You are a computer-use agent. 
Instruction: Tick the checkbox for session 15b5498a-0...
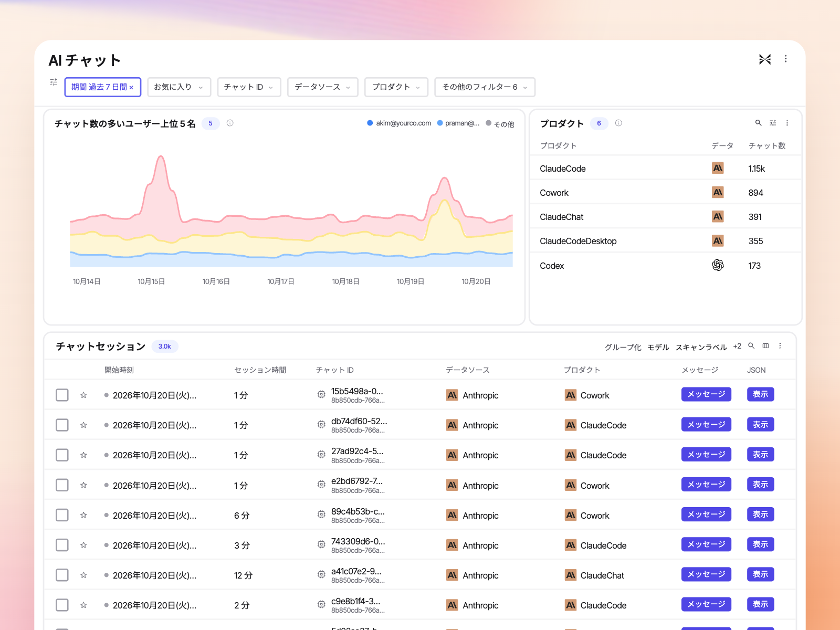pos(62,395)
